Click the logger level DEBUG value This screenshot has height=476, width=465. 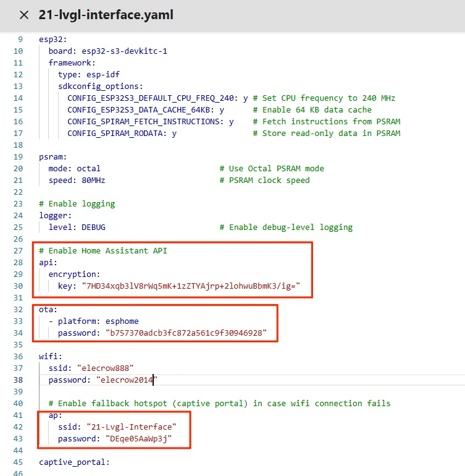click(x=93, y=227)
